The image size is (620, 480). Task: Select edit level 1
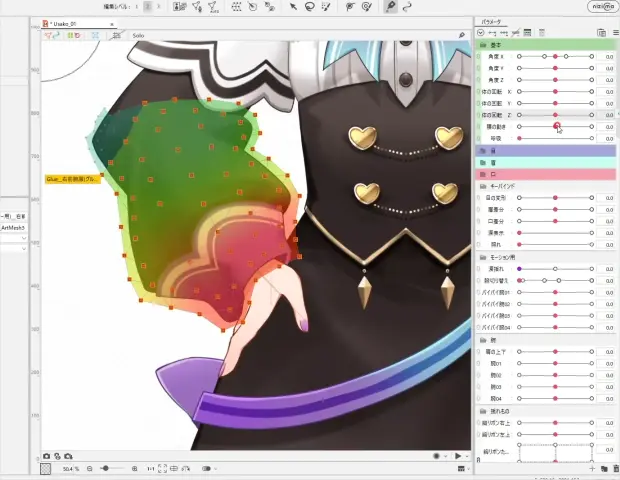click(136, 6)
